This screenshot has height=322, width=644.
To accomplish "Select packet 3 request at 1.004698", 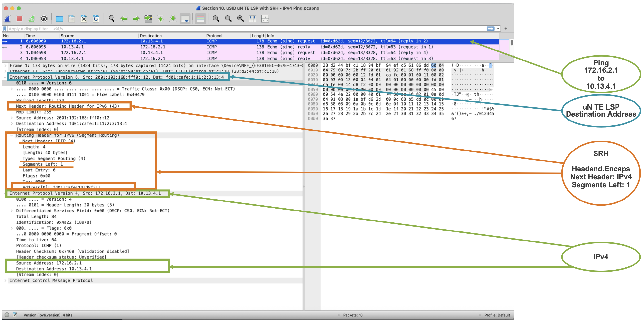I will point(250,53).
